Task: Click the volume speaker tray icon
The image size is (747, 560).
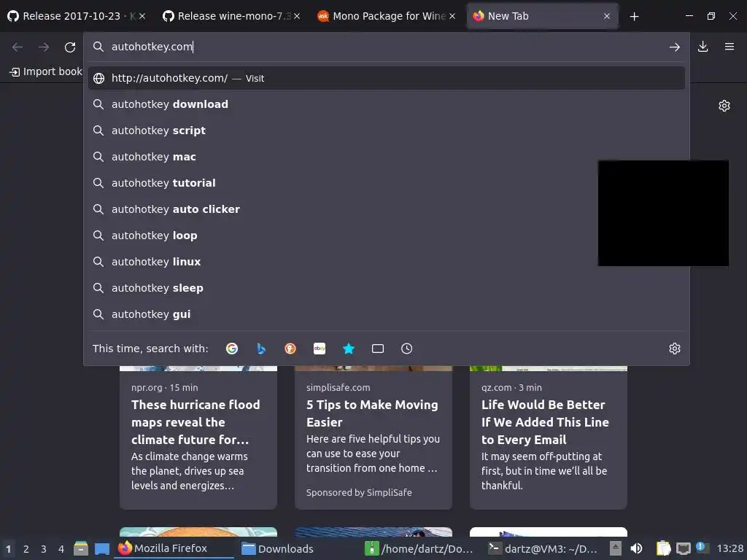Action: click(636, 549)
